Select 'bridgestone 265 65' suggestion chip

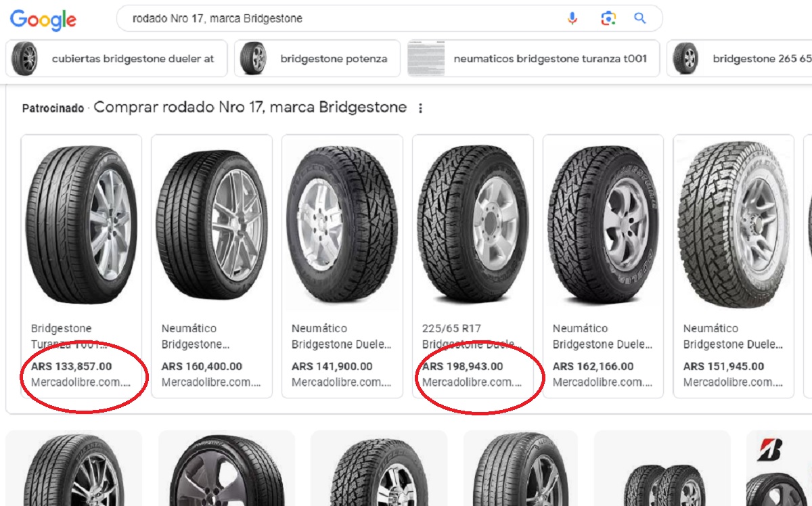coord(739,59)
